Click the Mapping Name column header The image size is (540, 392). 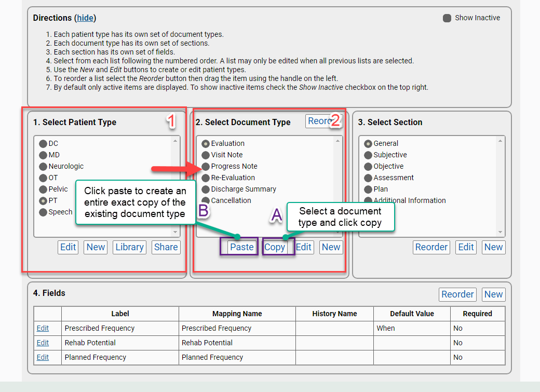(237, 314)
